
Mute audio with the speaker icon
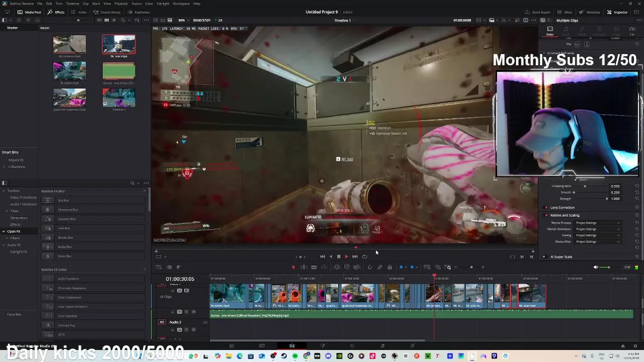coord(596,267)
